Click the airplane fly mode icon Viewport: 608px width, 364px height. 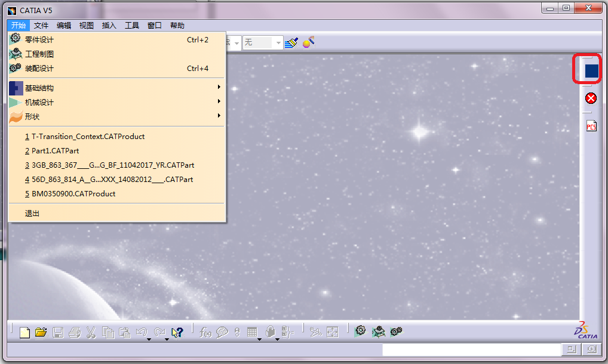click(x=315, y=332)
